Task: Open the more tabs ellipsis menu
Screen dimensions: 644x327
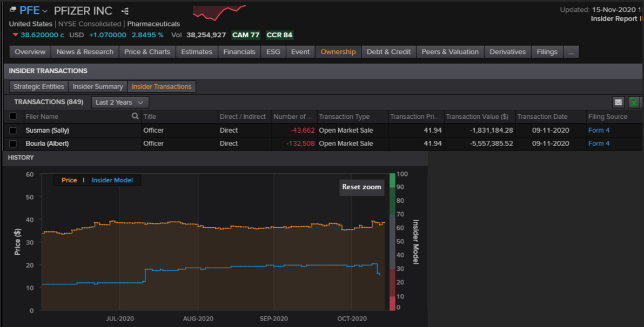Action: 571,52
